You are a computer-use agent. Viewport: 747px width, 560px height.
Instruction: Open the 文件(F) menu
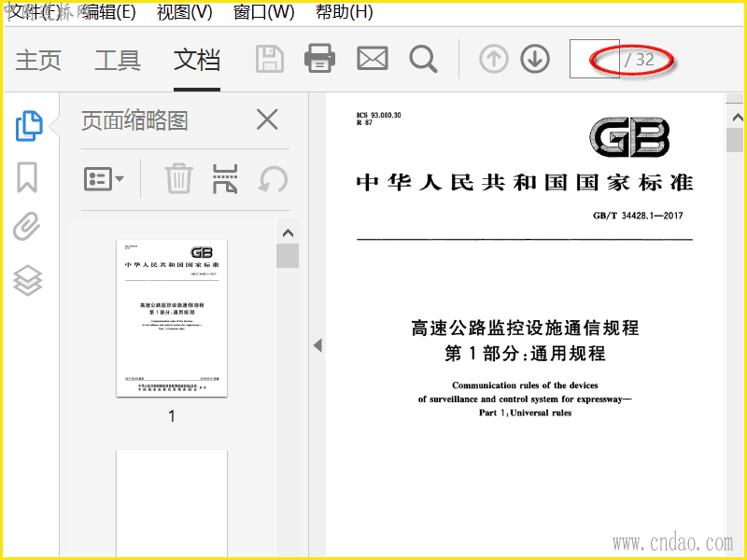click(x=35, y=12)
